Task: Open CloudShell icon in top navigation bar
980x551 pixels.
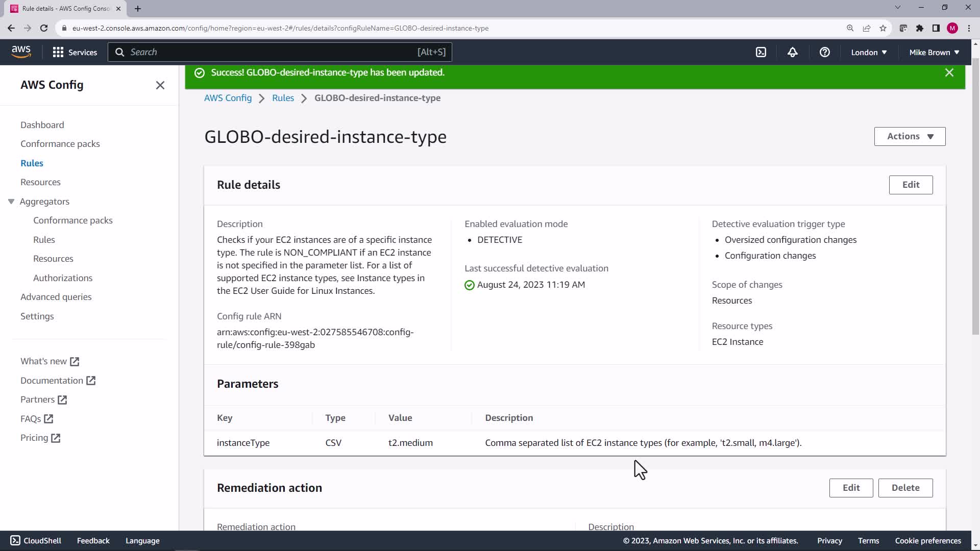Action: 761,52
